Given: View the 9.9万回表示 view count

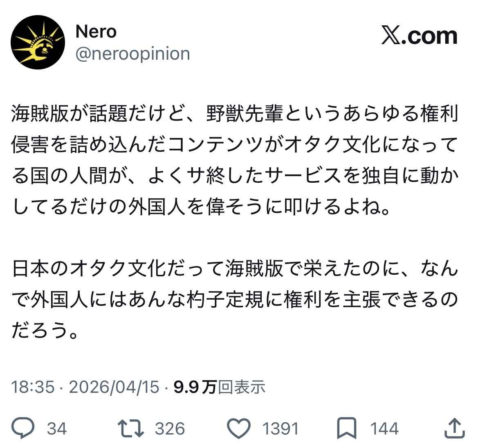Looking at the screenshot, I should [220, 387].
